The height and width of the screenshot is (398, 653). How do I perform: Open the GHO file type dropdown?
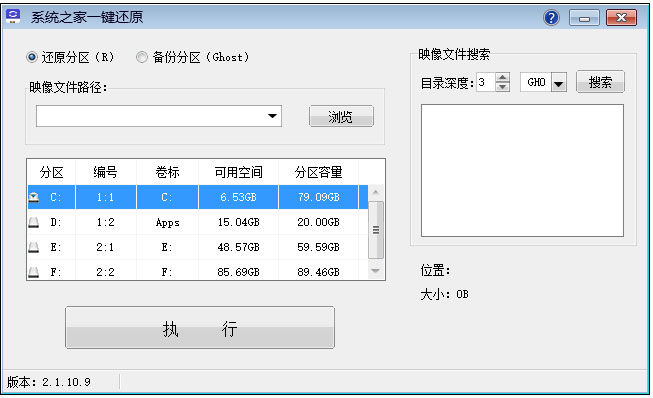coord(558,83)
